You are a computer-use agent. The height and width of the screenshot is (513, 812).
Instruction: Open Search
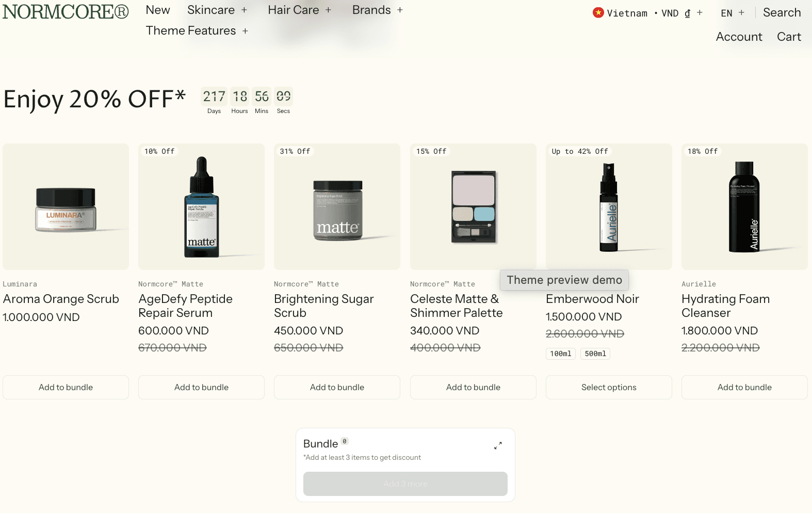tap(782, 12)
